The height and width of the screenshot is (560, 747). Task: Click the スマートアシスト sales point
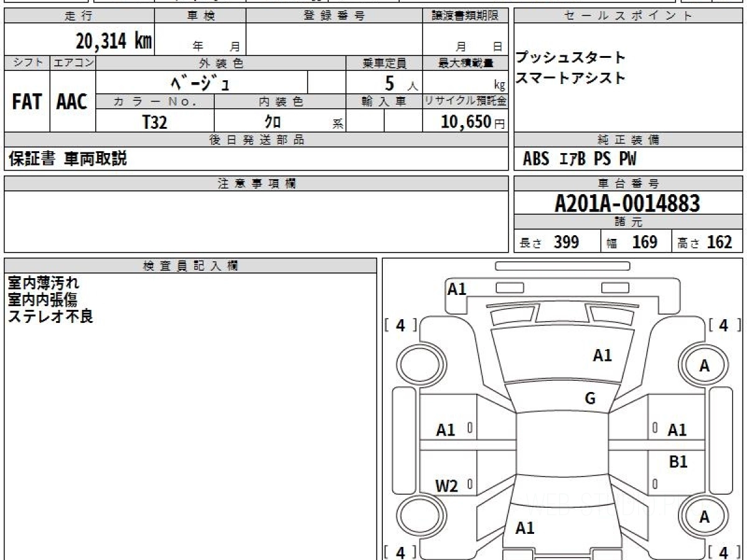[570, 78]
